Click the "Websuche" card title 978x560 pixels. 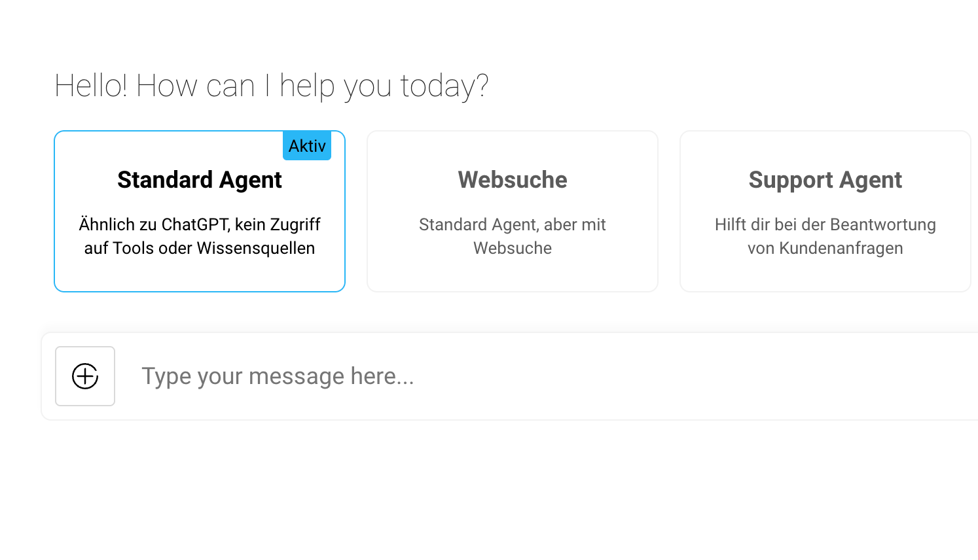(513, 180)
